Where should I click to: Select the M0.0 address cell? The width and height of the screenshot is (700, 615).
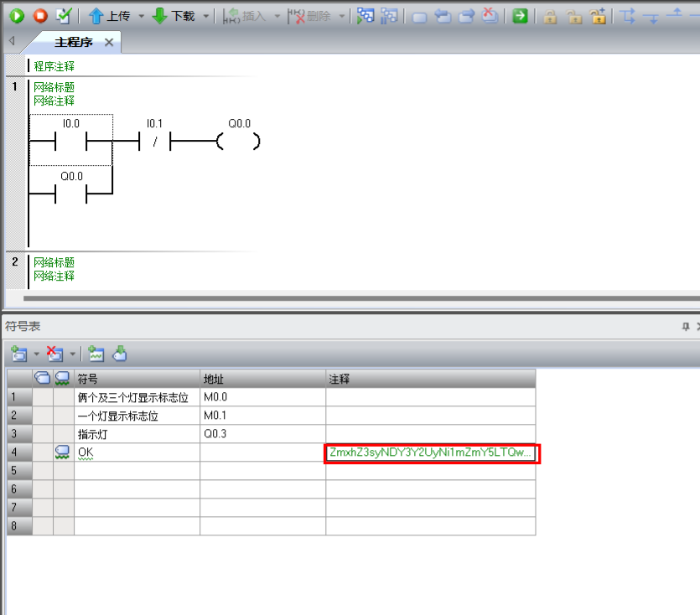click(262, 397)
